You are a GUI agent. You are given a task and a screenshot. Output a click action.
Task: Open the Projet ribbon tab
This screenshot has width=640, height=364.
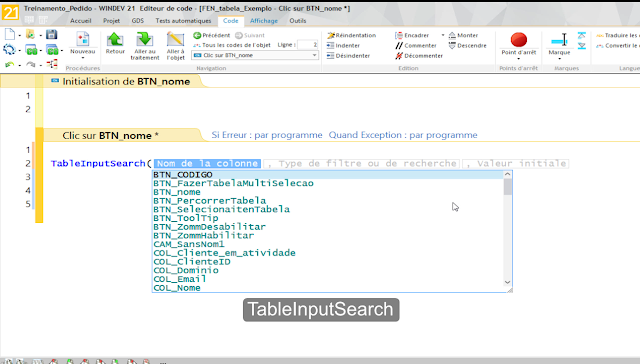pyautogui.click(x=111, y=21)
